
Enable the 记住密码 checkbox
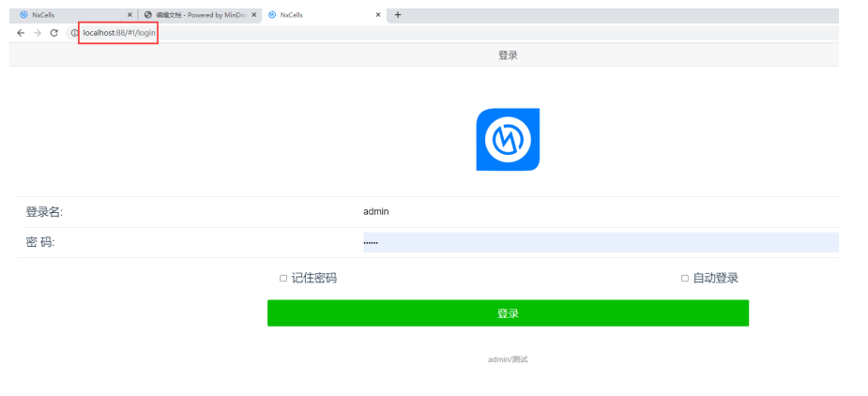pyautogui.click(x=283, y=279)
